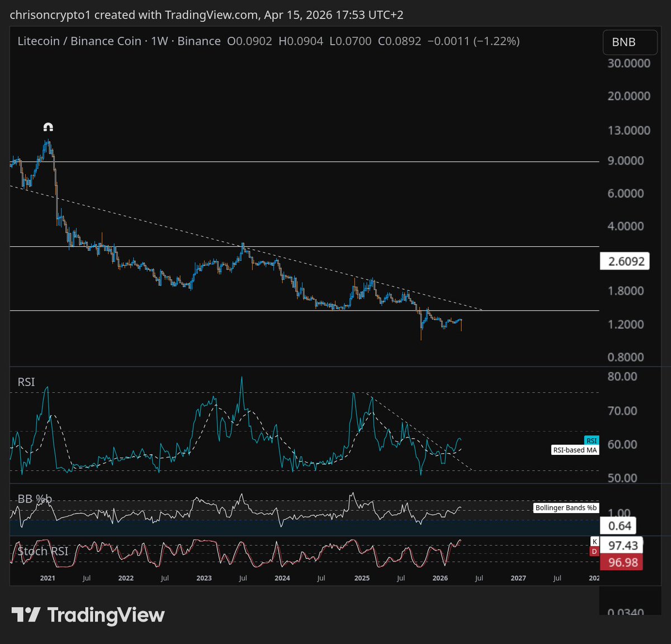Screen dimensions: 671x644
Task: Click the 6.0000 price axis label
Action: [626, 194]
